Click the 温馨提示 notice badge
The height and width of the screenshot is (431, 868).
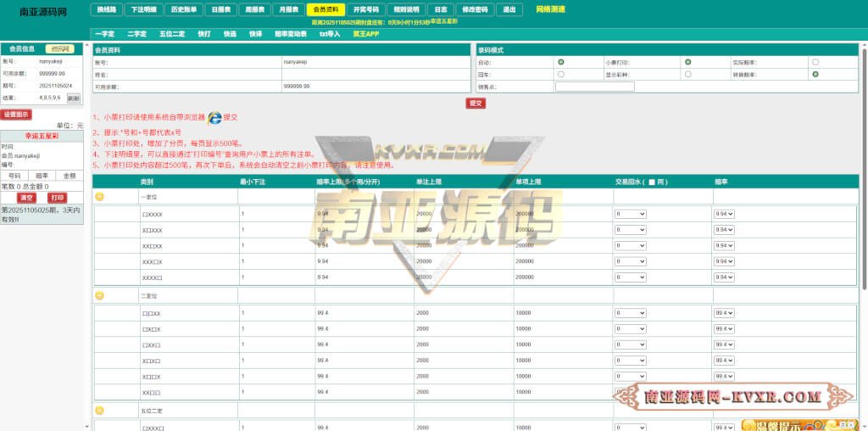click(x=771, y=425)
